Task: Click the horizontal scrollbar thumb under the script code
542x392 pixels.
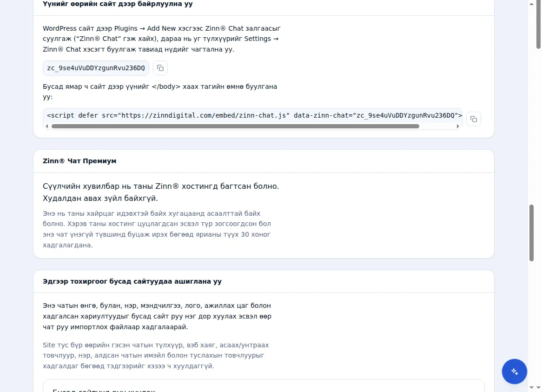Action: [235, 126]
